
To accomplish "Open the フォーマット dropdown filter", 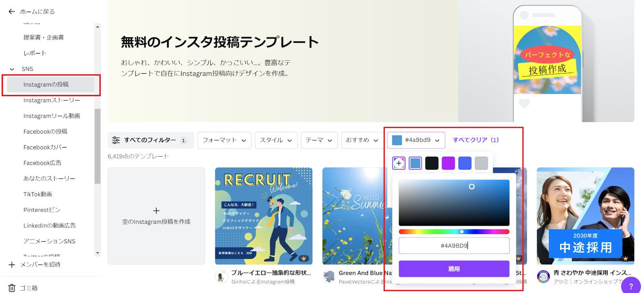I will (224, 140).
